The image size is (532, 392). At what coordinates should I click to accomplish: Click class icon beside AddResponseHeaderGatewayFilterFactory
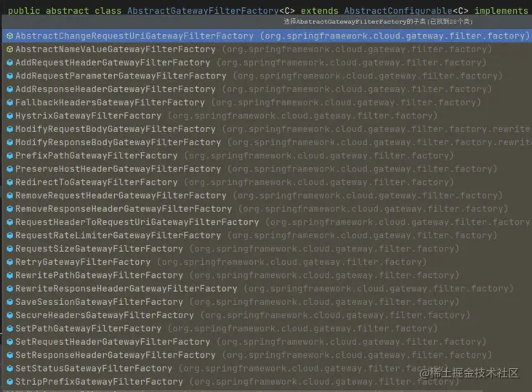click(10, 89)
